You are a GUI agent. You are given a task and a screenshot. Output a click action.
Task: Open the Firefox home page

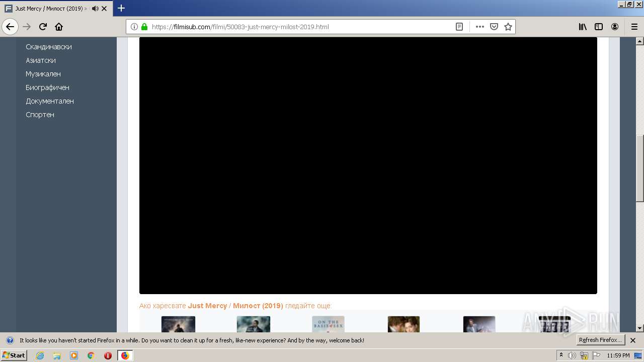(59, 27)
